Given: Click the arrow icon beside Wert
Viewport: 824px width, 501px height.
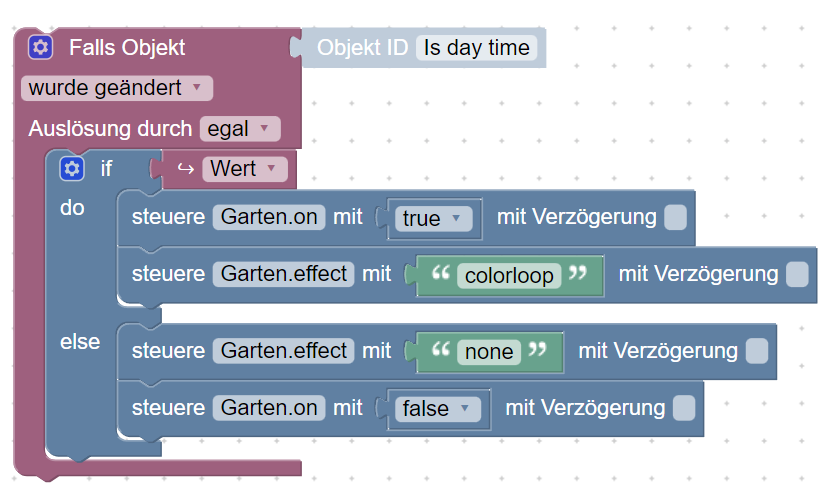Looking at the screenshot, I should [x=185, y=168].
